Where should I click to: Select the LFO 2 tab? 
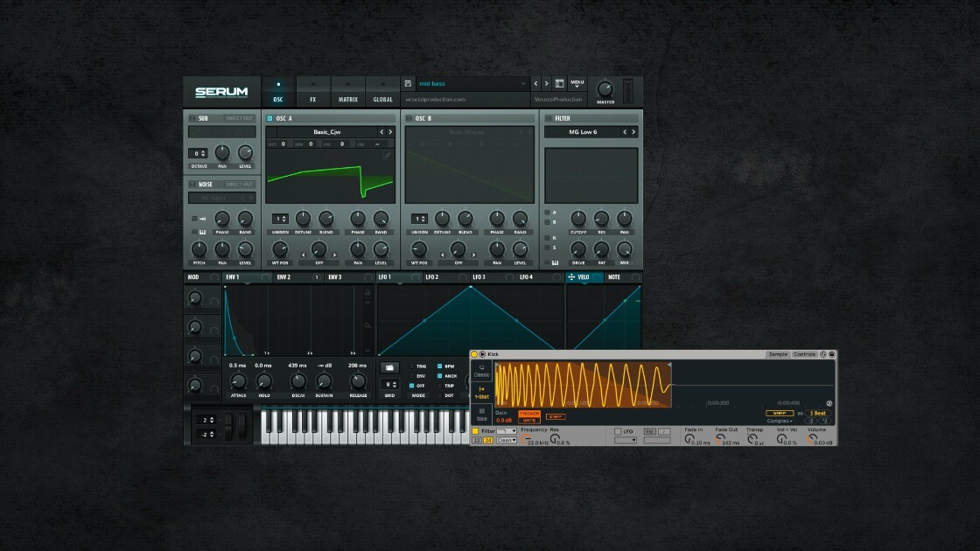pos(445,276)
